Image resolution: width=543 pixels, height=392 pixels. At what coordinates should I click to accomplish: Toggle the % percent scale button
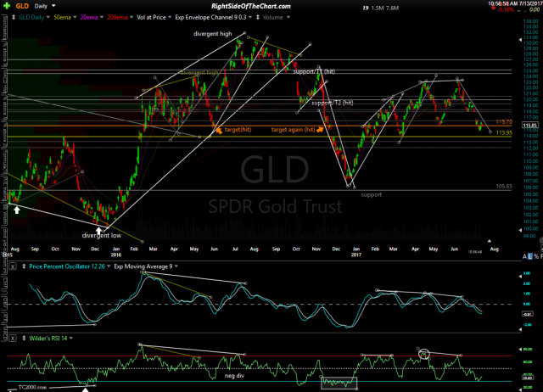(536, 256)
